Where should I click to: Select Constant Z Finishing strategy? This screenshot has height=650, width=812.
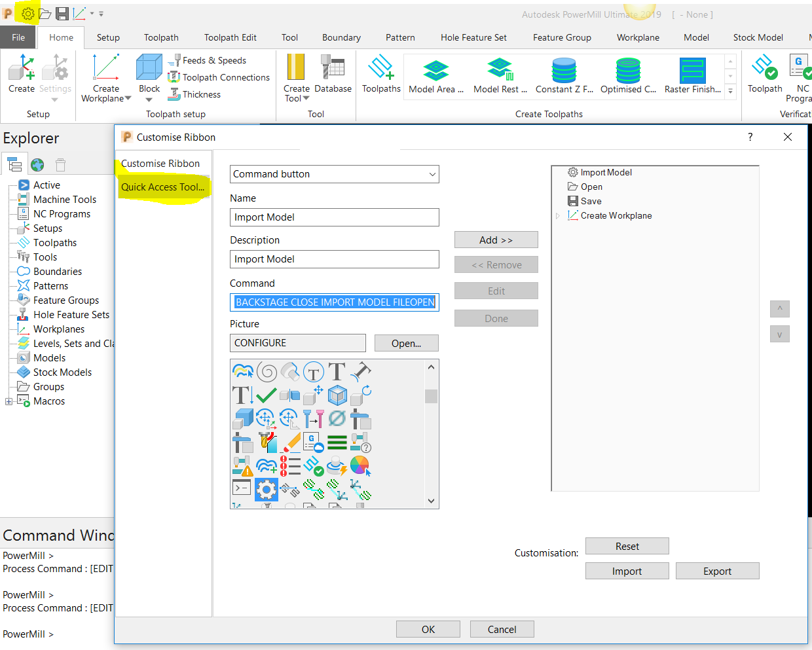click(564, 75)
